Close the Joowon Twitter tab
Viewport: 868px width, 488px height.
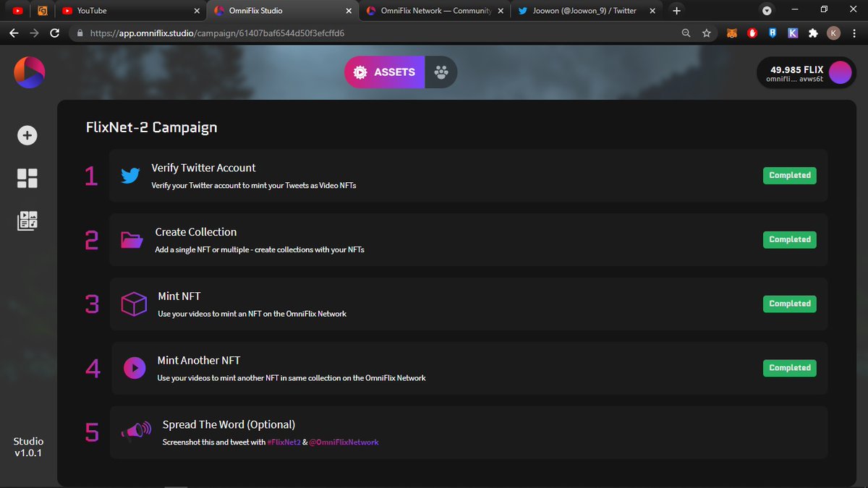tap(653, 11)
